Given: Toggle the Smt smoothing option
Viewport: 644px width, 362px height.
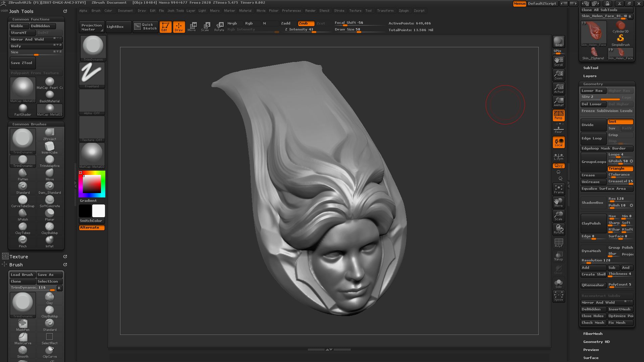Looking at the screenshot, I should [620, 122].
